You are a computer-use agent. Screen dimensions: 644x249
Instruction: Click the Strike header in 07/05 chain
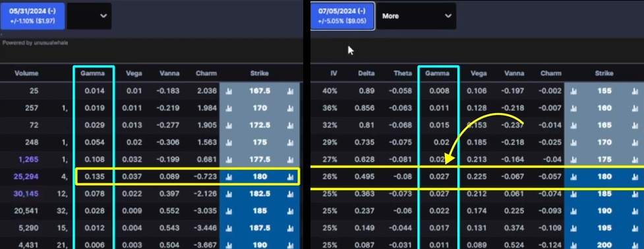click(604, 73)
